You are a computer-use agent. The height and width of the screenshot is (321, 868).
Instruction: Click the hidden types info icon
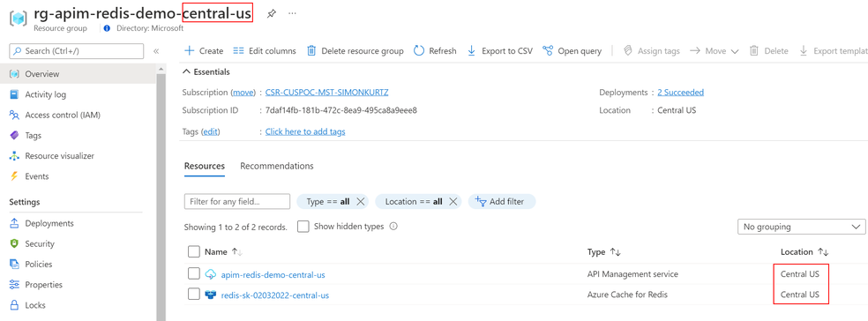(x=393, y=227)
